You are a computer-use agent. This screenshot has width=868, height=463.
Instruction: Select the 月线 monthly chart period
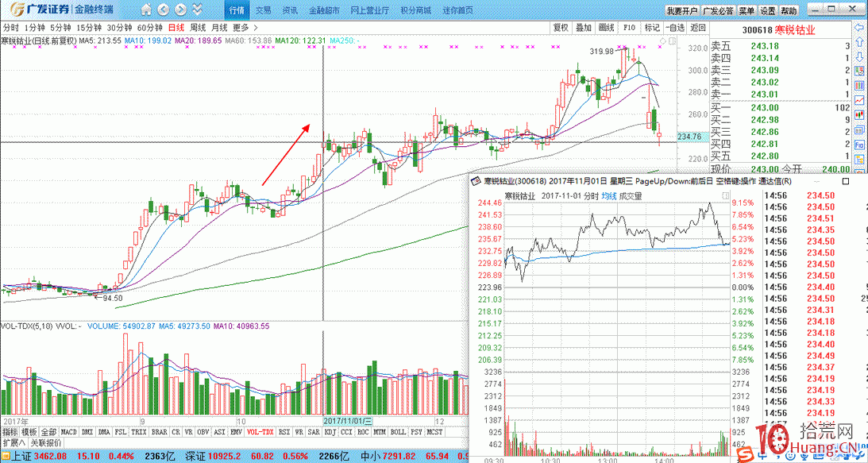pyautogui.click(x=219, y=27)
